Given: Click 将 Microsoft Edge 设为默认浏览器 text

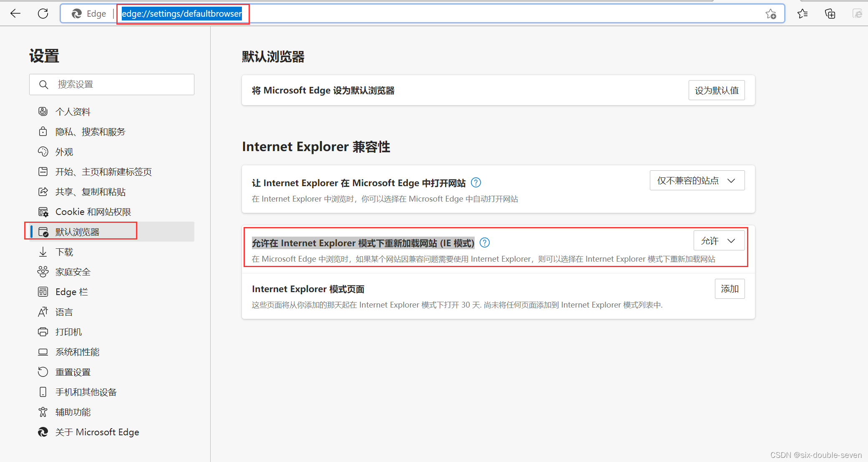Looking at the screenshot, I should tap(323, 90).
